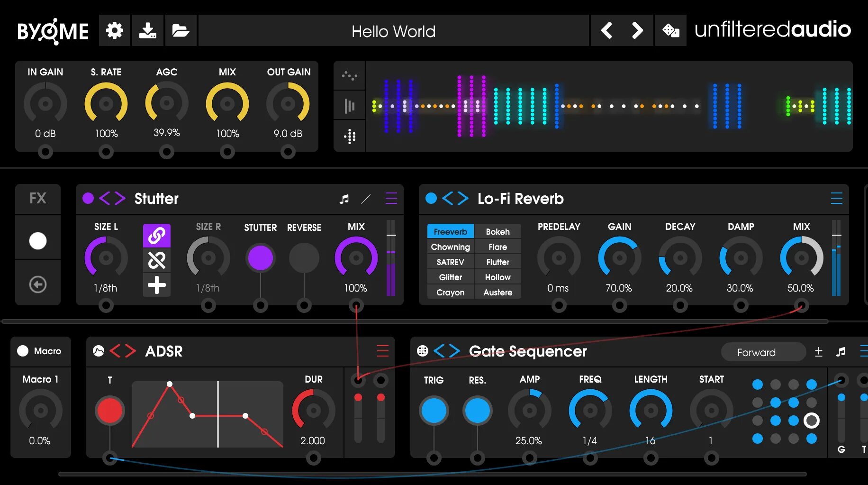Screen dimensions: 868x485
Task: Select the Chowning reverb algorithm
Action: (450, 247)
